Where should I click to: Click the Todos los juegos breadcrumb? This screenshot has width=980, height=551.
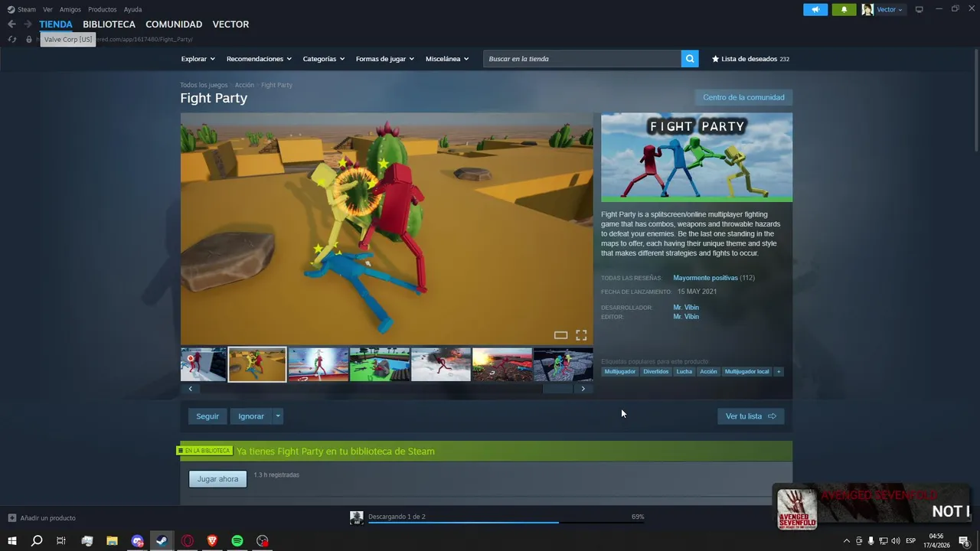coord(204,85)
